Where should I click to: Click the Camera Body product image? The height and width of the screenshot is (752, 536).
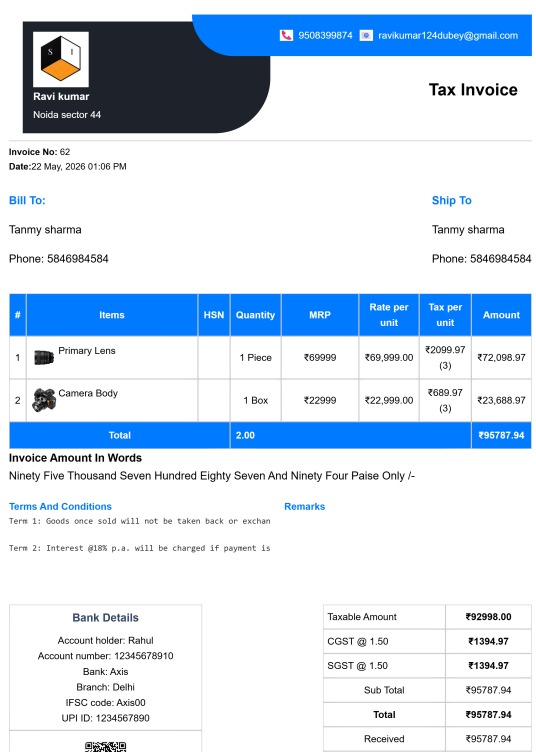(x=44, y=400)
